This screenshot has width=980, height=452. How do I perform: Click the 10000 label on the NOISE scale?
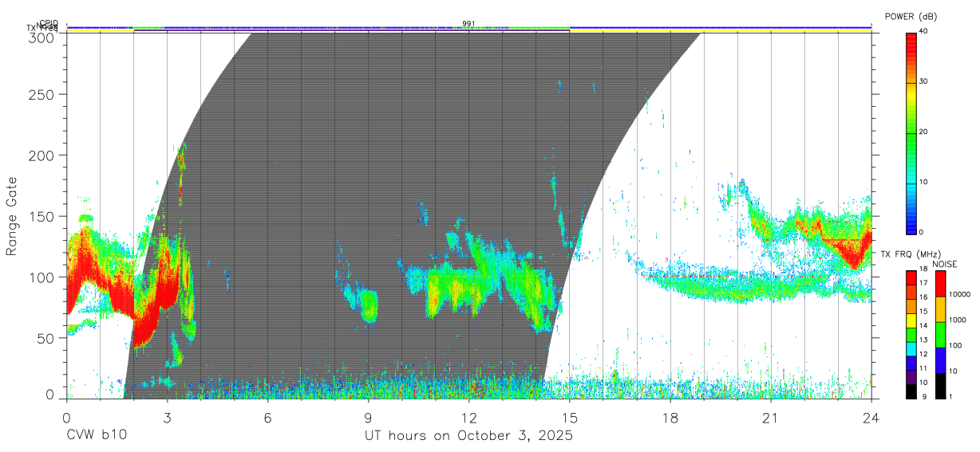pyautogui.click(x=959, y=295)
